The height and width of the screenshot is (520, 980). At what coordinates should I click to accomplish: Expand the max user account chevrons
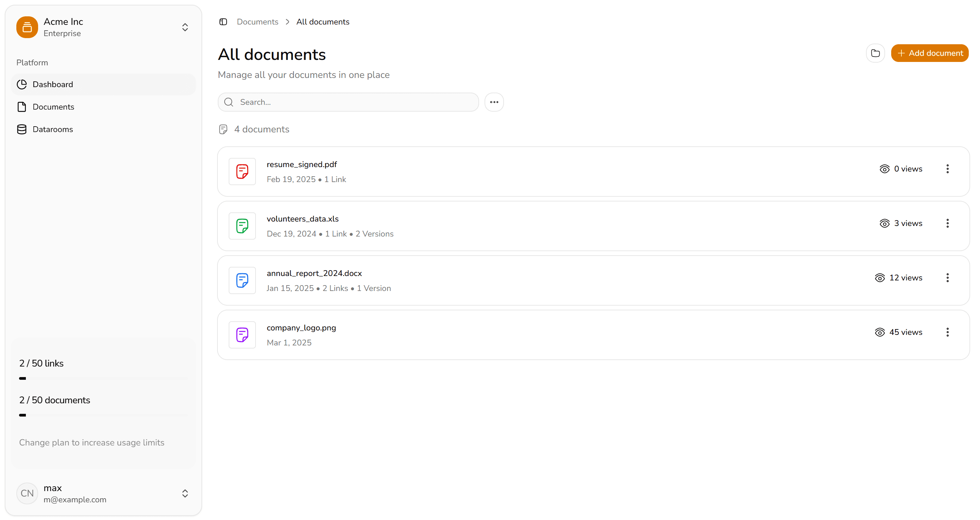[185, 493]
